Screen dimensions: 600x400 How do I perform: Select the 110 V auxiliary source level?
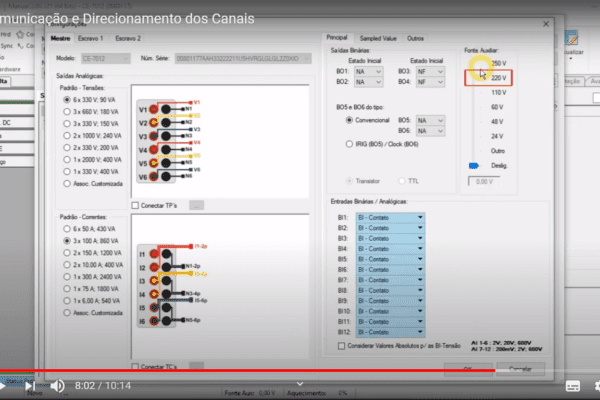(495, 91)
